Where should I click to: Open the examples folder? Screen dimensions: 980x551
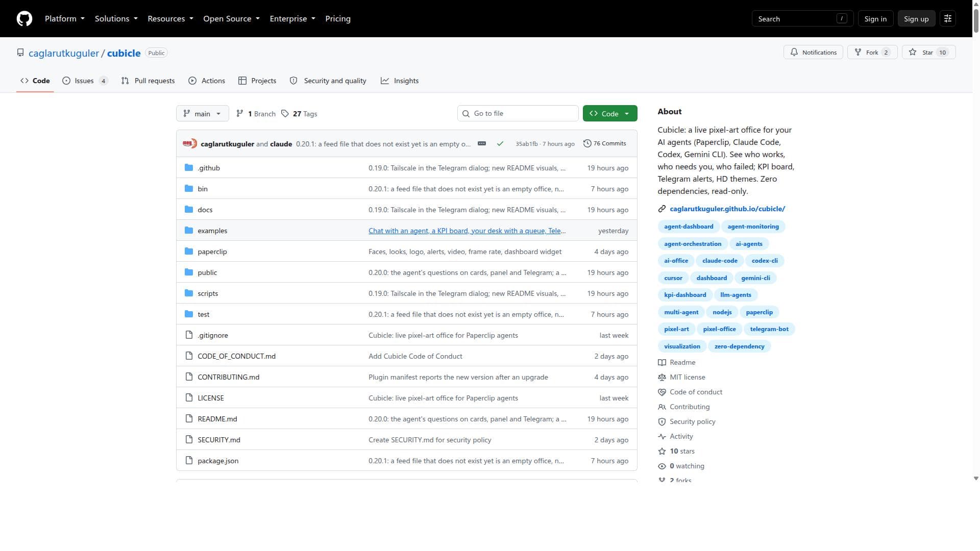coord(212,231)
